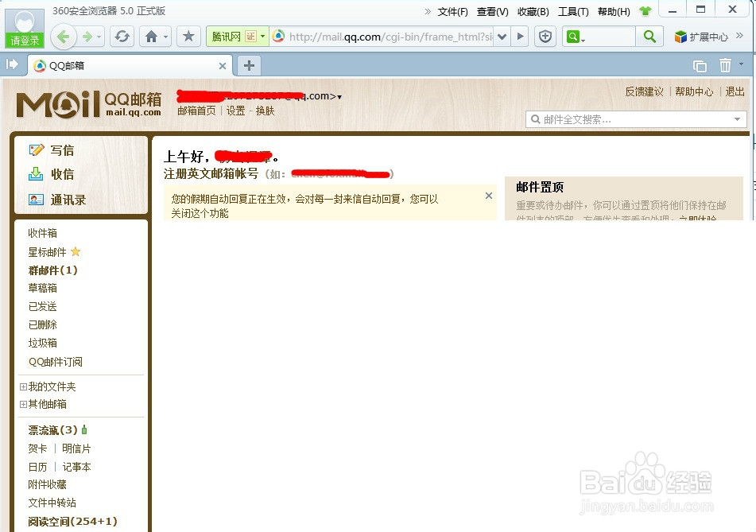
Task: Click the address bar go arrow
Action: (520, 37)
